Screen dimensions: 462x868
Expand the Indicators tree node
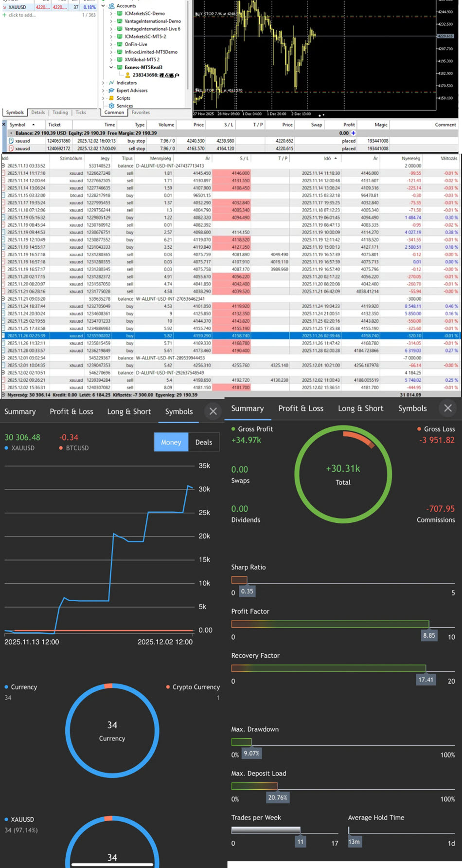point(104,83)
